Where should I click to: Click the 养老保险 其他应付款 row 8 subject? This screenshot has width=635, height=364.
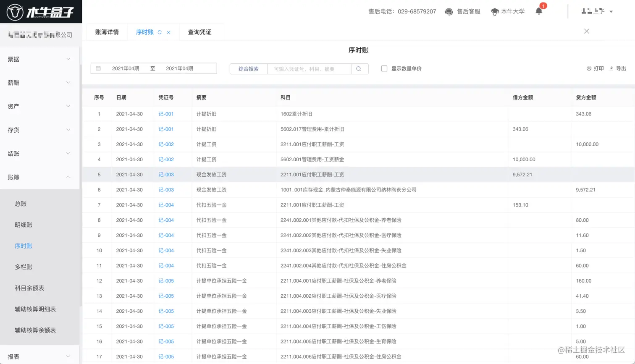coord(341,220)
